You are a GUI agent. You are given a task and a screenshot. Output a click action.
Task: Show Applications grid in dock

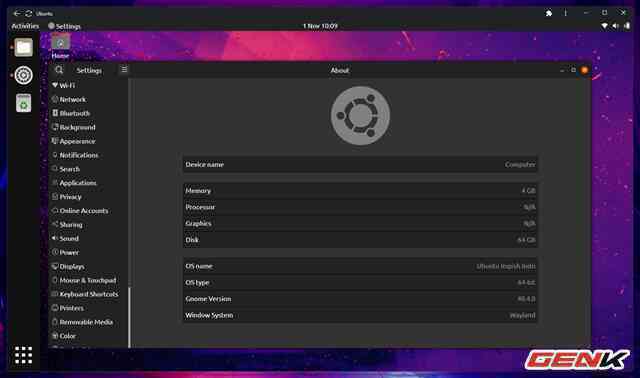(24, 355)
